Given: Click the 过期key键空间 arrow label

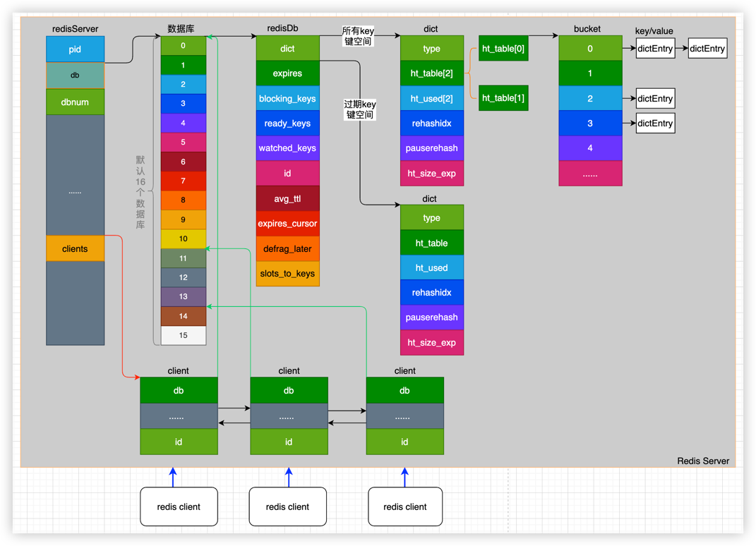Looking at the screenshot, I should [x=360, y=109].
